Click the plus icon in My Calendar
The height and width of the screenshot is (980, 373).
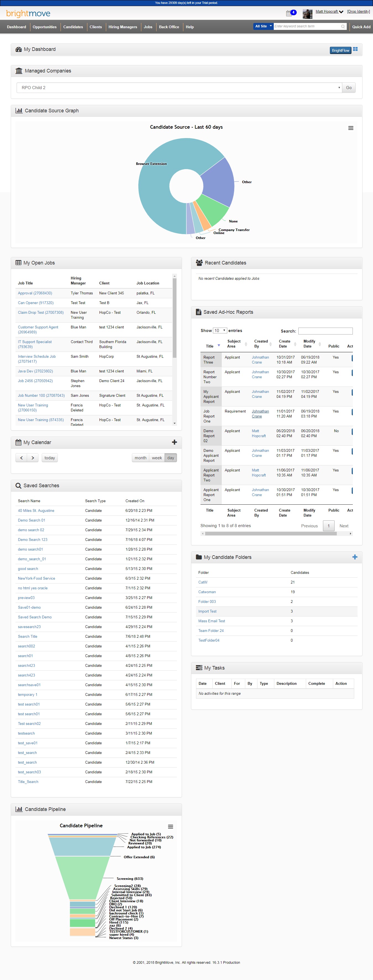coord(174,442)
